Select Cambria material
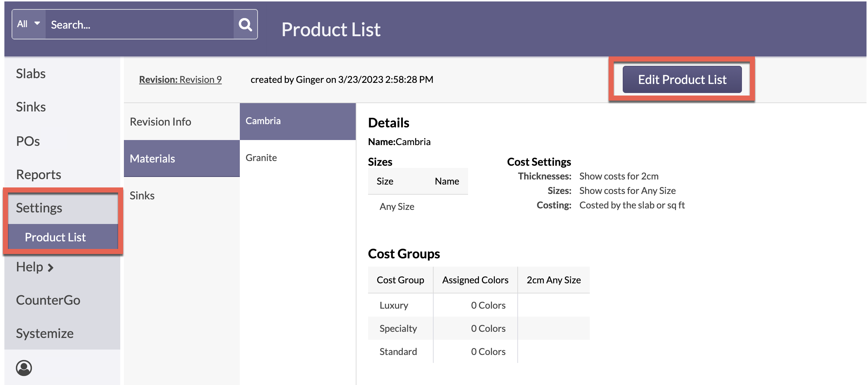The width and height of the screenshot is (868, 385). point(263,121)
